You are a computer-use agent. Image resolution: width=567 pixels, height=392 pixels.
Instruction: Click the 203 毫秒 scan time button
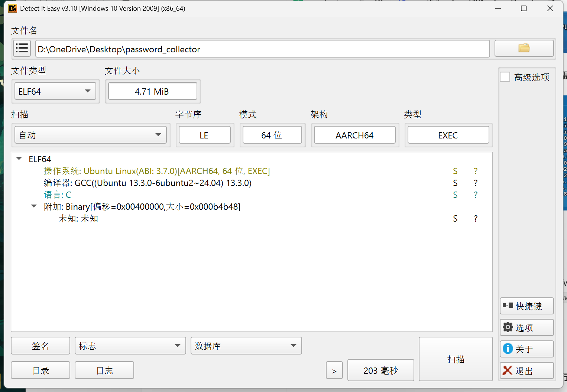pos(381,370)
